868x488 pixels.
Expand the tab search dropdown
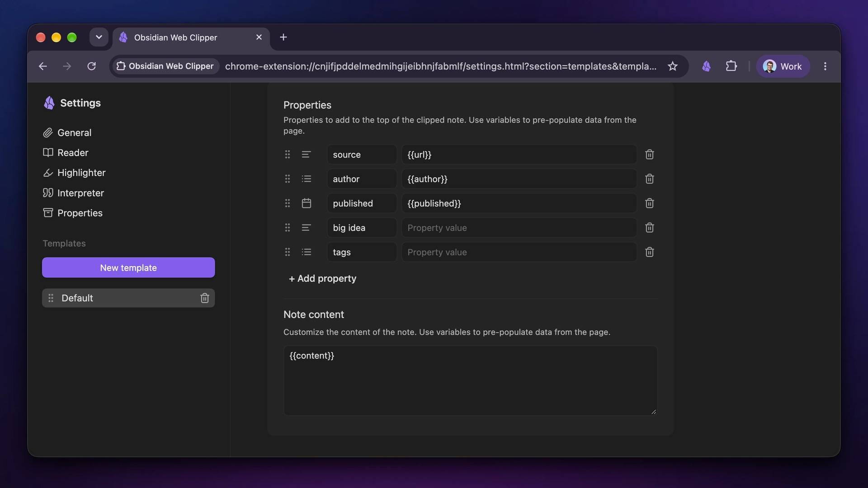[x=99, y=37]
